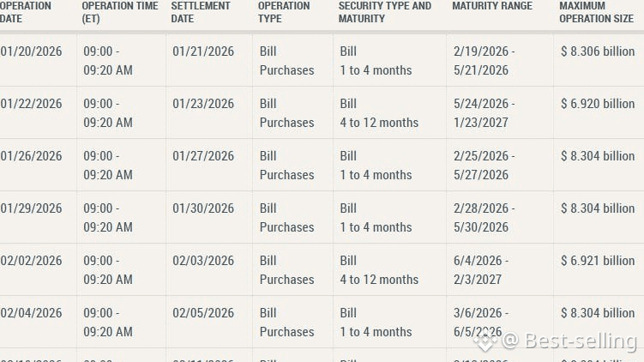
Task: Select the $ 6.921 billion amount
Action: pyautogui.click(x=598, y=261)
